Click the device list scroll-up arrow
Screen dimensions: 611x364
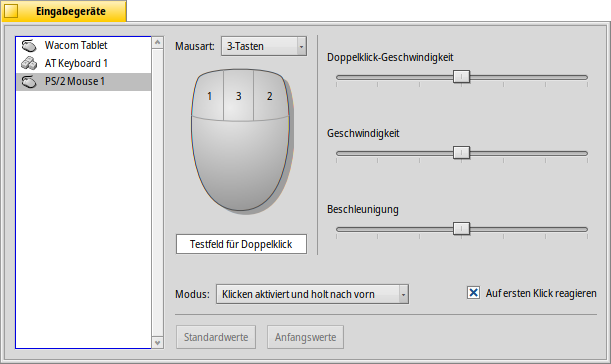[x=157, y=42]
